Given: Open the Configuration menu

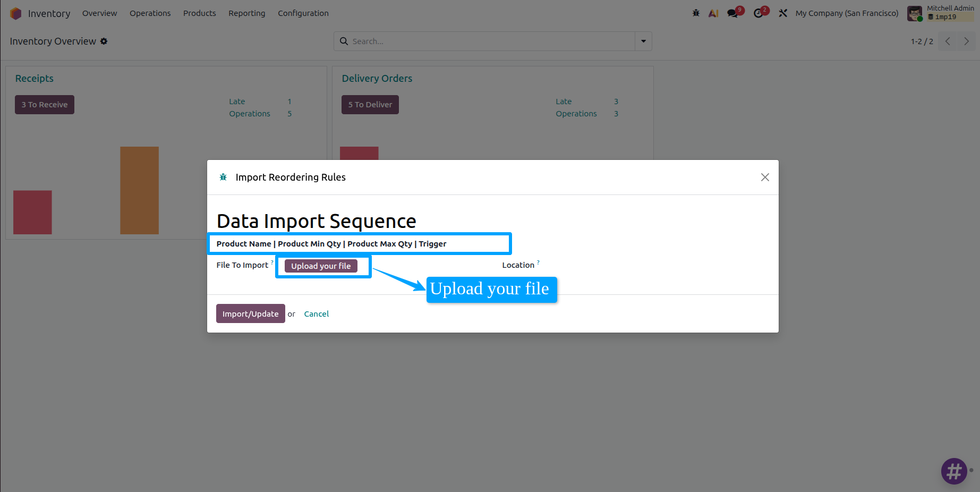Looking at the screenshot, I should [x=303, y=13].
